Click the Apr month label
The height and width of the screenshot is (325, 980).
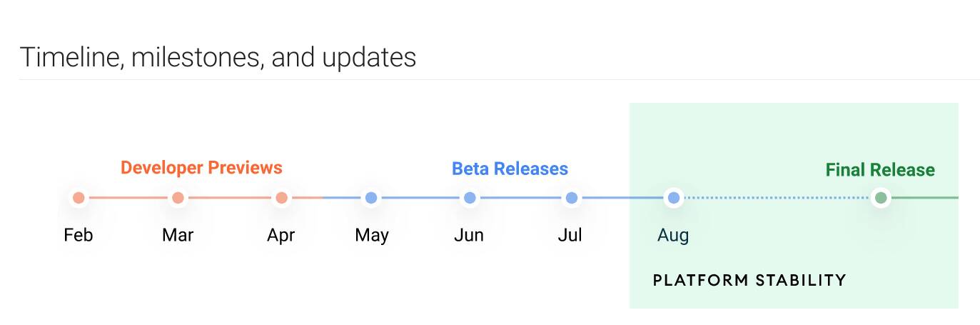coord(281,236)
